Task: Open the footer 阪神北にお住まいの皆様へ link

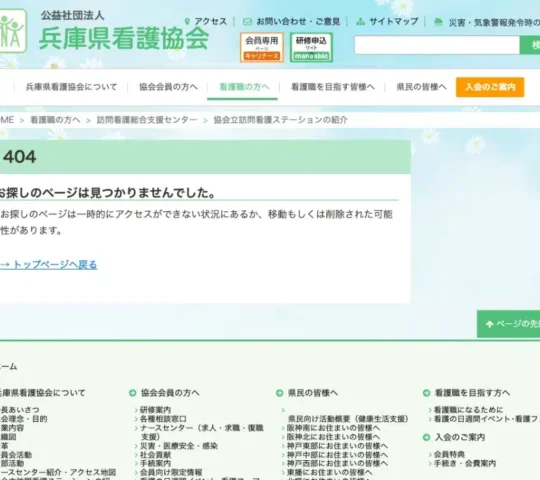Action: click(333, 437)
